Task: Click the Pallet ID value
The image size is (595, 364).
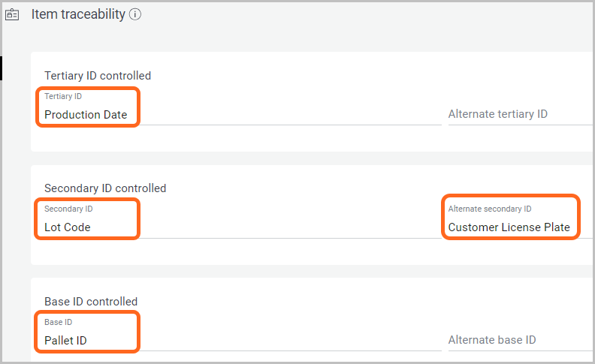Action: 65,341
